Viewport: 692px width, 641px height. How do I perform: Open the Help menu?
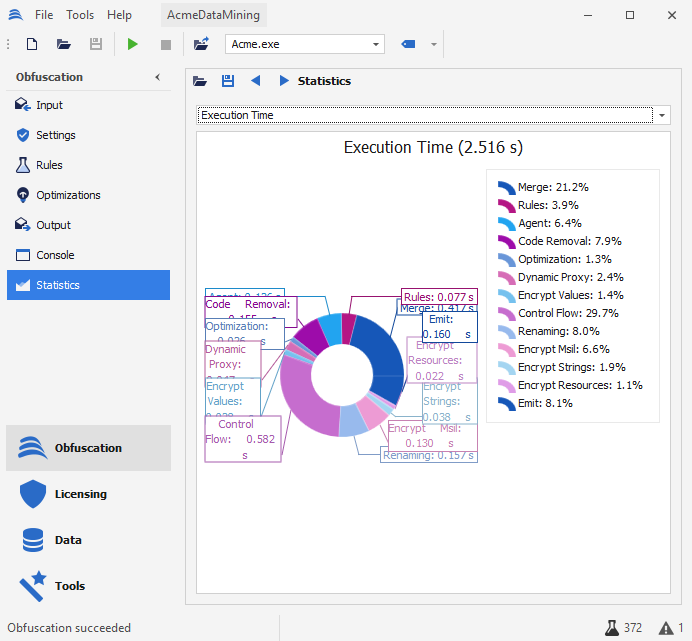point(119,15)
